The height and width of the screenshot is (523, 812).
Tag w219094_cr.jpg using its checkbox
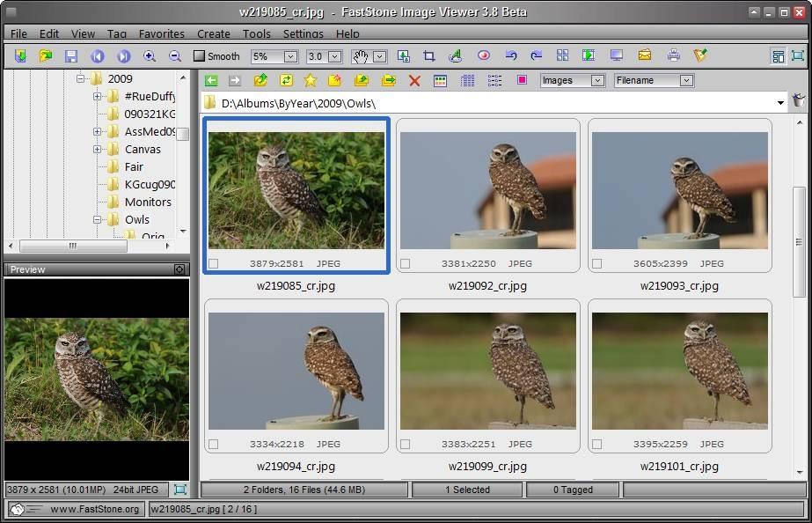click(213, 445)
